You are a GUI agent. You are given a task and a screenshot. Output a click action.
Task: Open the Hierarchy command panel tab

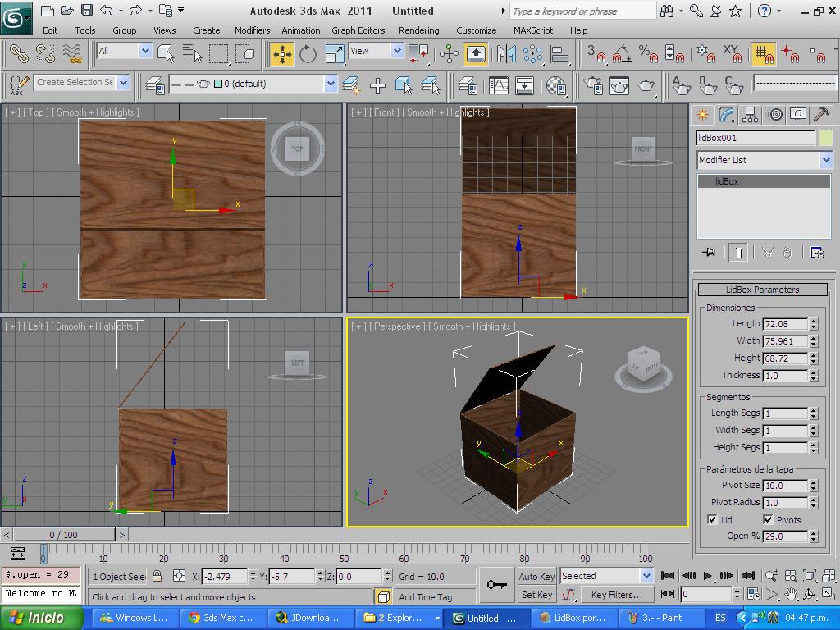tap(750, 115)
